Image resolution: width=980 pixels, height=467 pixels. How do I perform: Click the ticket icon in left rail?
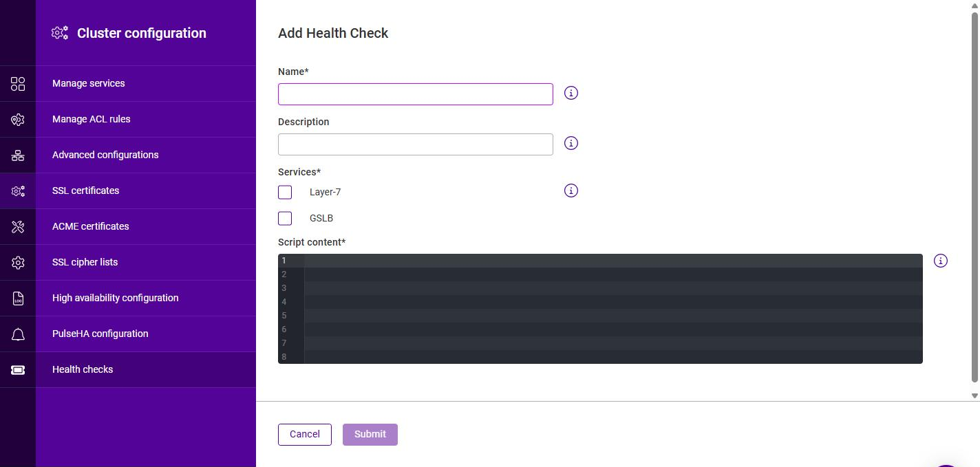(18, 370)
